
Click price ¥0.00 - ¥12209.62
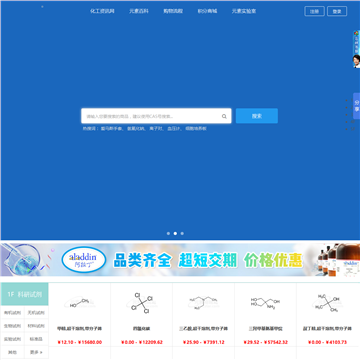click(x=141, y=342)
